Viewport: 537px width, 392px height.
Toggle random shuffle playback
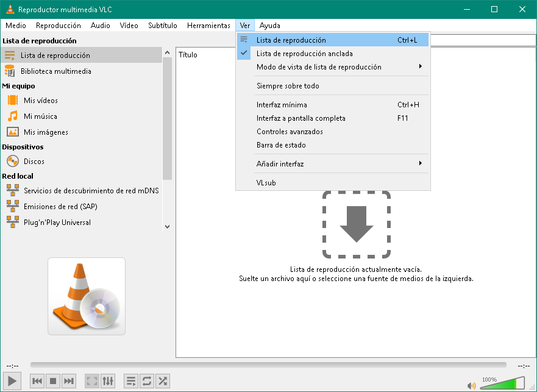click(162, 380)
